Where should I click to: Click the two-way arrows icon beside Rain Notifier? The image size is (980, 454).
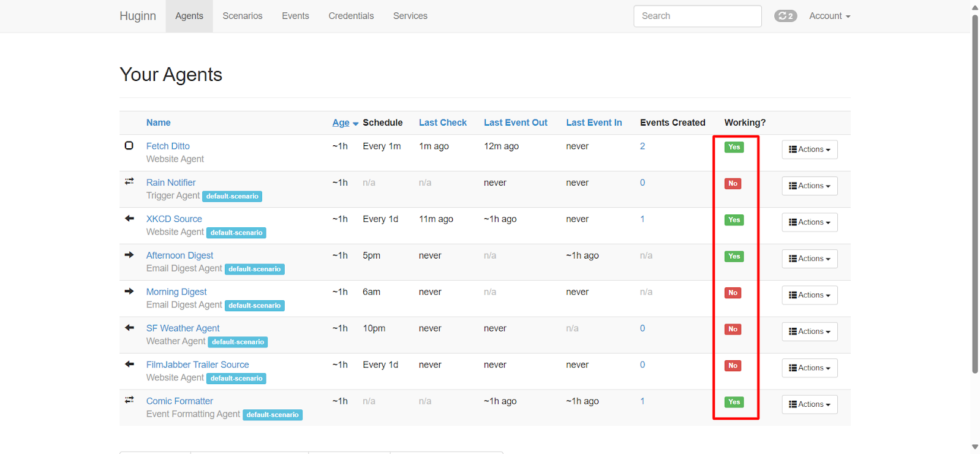click(x=129, y=181)
